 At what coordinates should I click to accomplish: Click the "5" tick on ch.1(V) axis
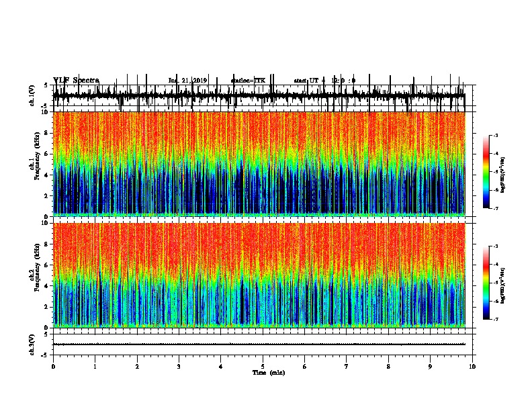(x=46, y=85)
